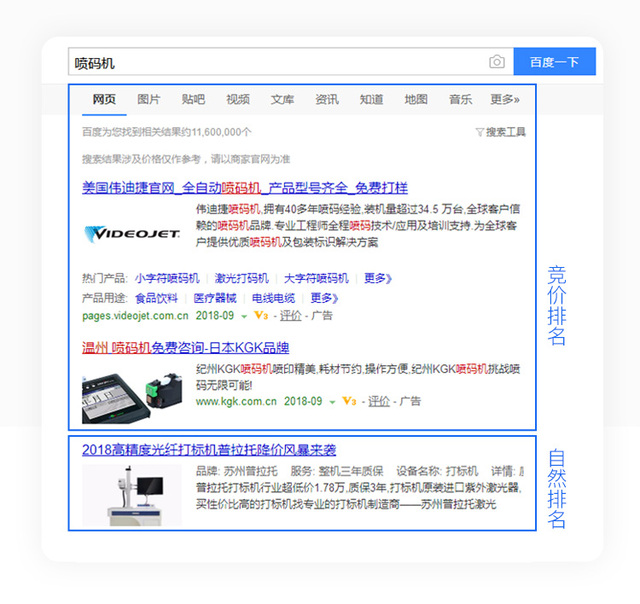Open the pages.videojet.com.cn URL
The height and width of the screenshot is (604, 640).
tap(135, 316)
